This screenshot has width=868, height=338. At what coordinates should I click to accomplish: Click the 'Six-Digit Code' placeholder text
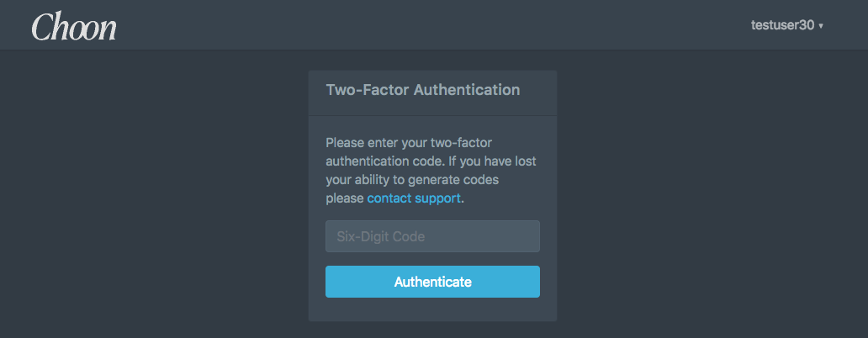point(381,237)
